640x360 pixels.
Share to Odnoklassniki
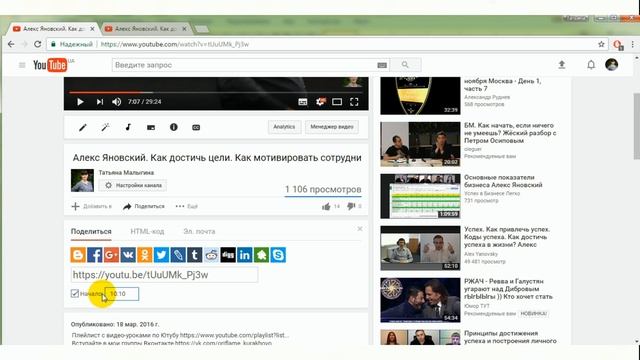click(144, 255)
